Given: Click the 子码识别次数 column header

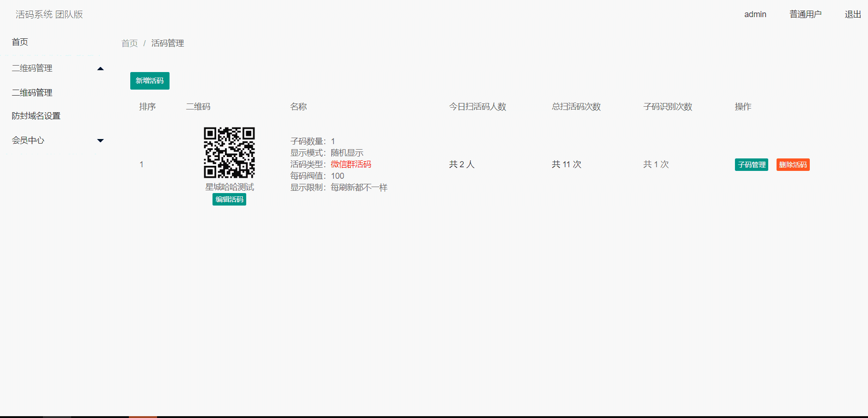Looking at the screenshot, I should tap(668, 107).
